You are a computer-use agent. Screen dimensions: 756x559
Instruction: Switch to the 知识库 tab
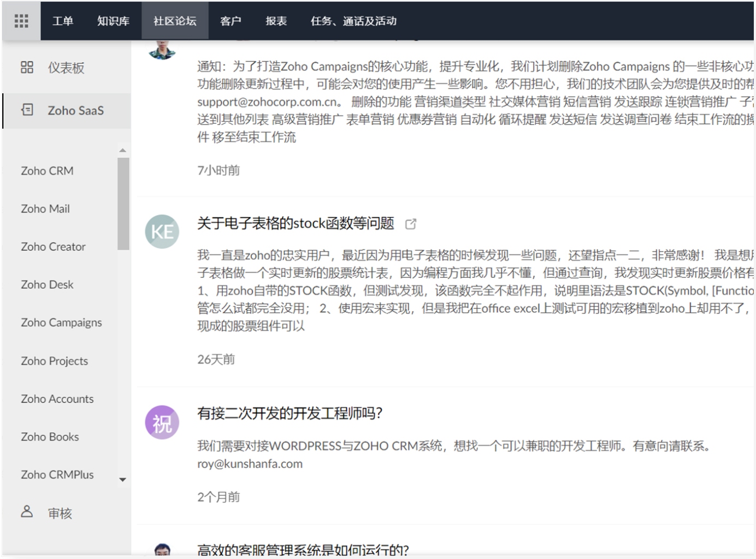point(113,22)
